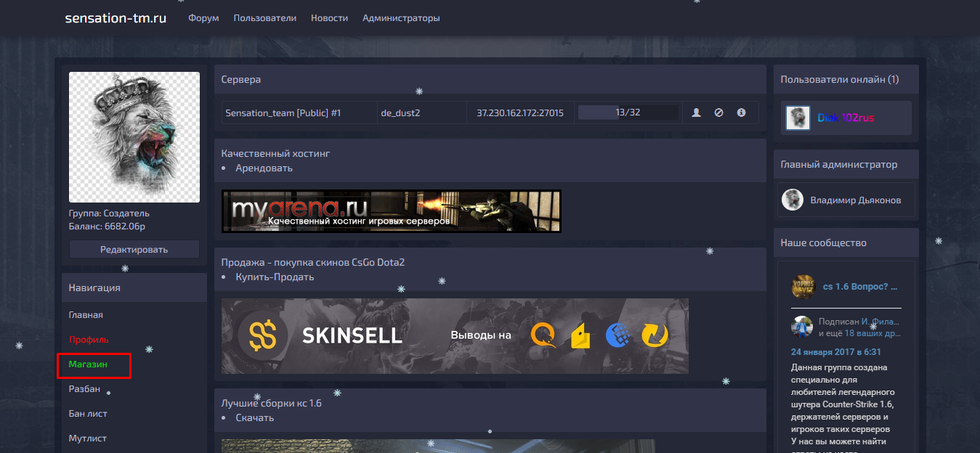The width and height of the screenshot is (980, 453).
Task: Click the Qiwi payout icon on SKINSELL banner
Action: pos(543,335)
